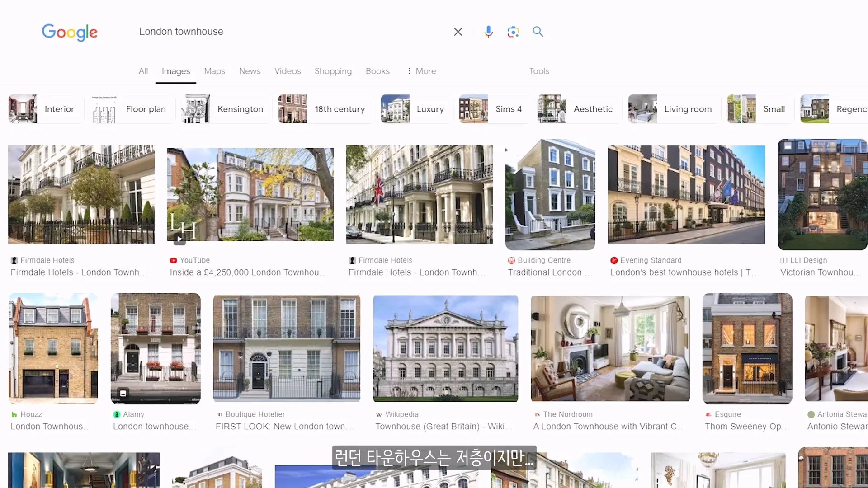
Task: Open Google Lens image search icon
Action: coord(513,32)
